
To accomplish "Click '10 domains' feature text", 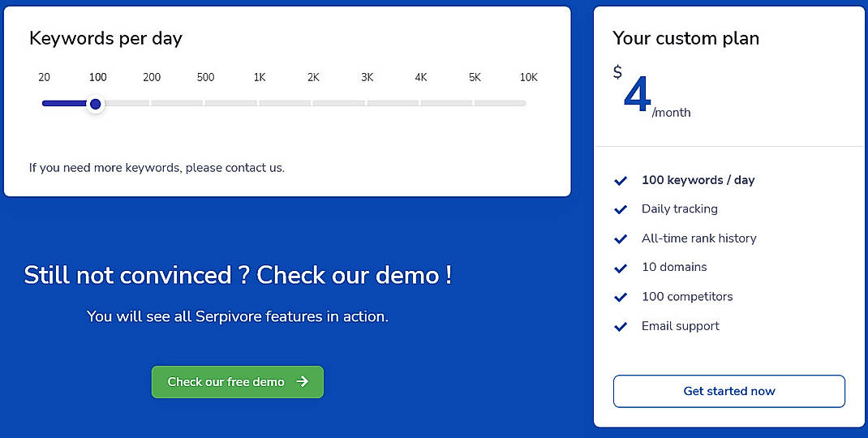I will [x=674, y=267].
